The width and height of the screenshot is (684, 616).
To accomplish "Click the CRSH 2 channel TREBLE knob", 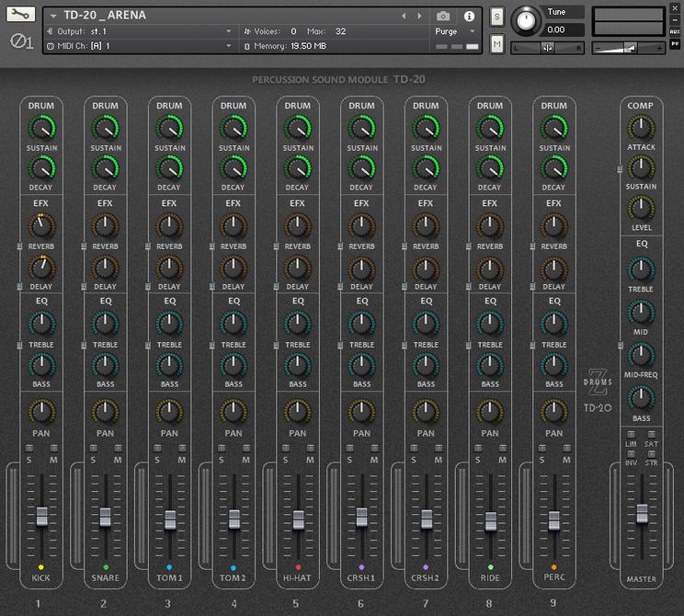I will [x=427, y=325].
